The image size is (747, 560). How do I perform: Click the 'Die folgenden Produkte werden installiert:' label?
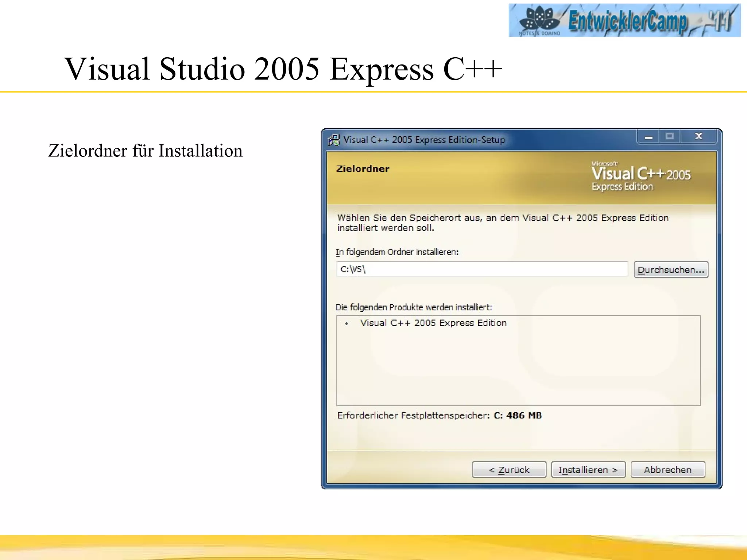coord(414,307)
